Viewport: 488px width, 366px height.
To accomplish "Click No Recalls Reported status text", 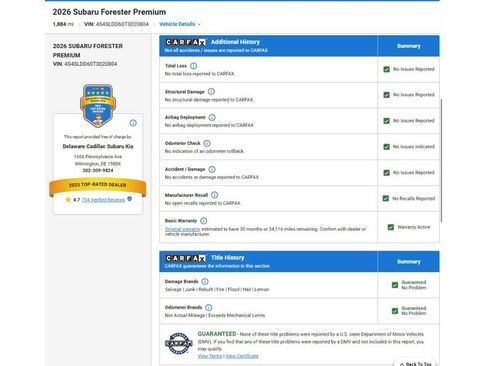I will point(414,198).
